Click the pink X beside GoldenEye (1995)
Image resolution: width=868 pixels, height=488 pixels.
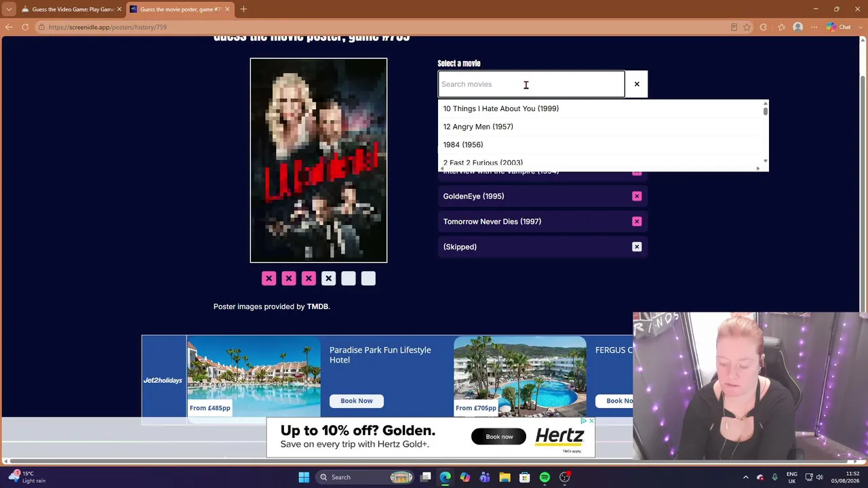click(x=637, y=196)
